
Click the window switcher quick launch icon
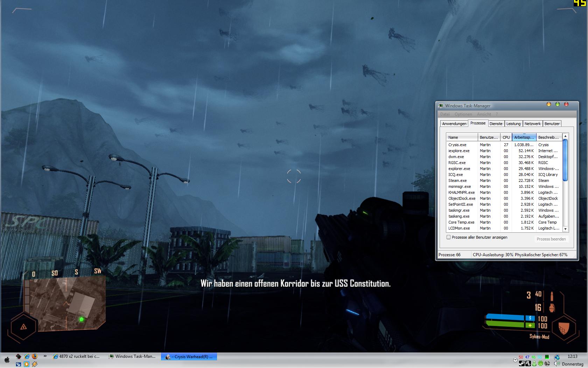19,364
